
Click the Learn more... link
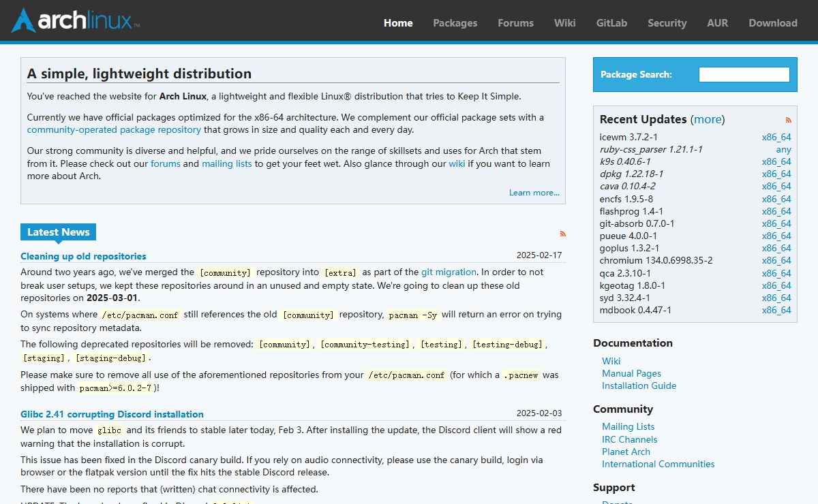click(534, 193)
